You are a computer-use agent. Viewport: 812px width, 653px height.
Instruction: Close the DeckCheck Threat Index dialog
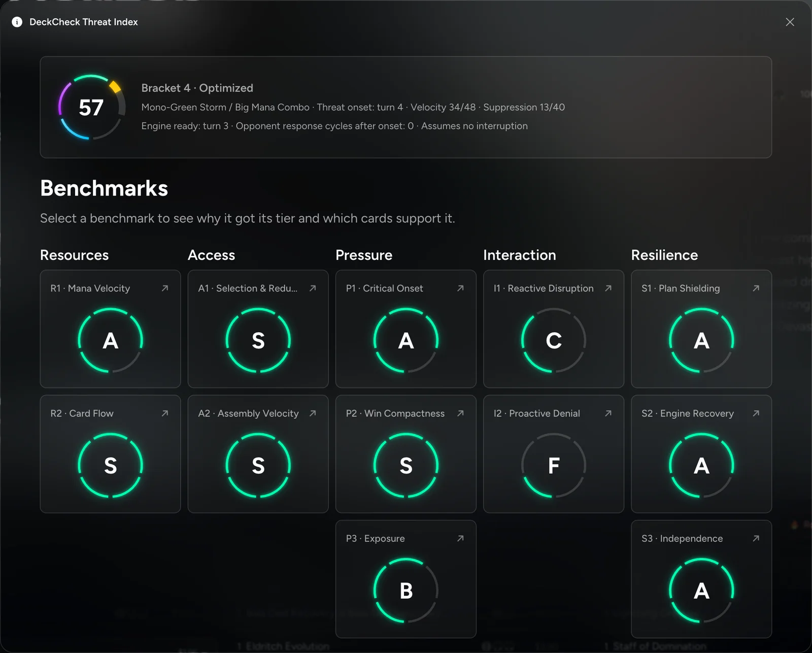790,22
